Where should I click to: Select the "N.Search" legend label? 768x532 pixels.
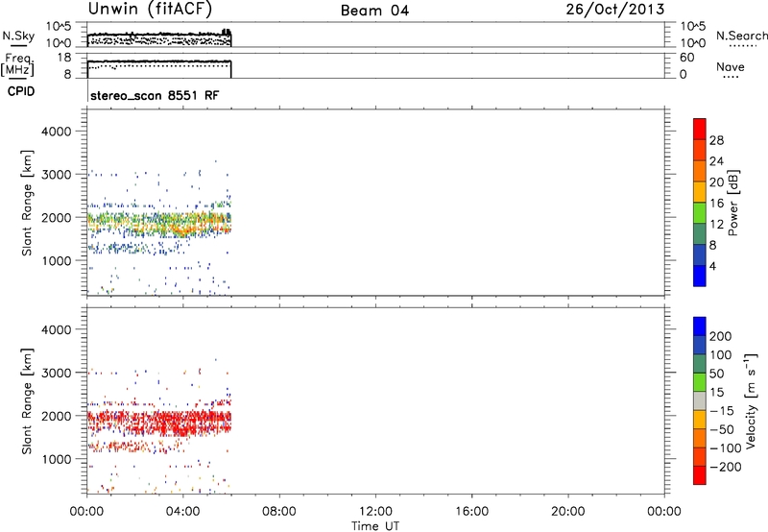coord(741,36)
